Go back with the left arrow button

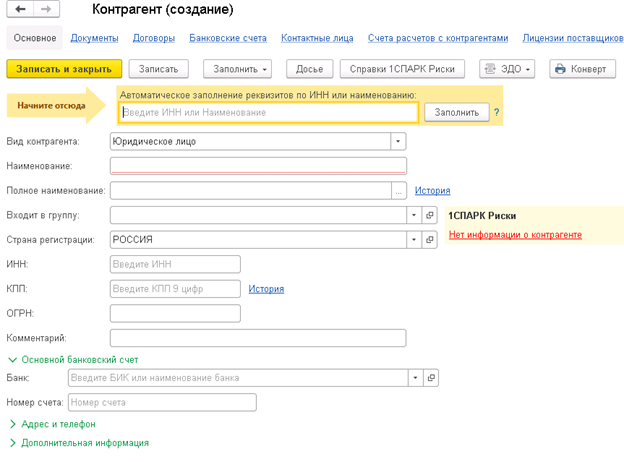[x=20, y=9]
